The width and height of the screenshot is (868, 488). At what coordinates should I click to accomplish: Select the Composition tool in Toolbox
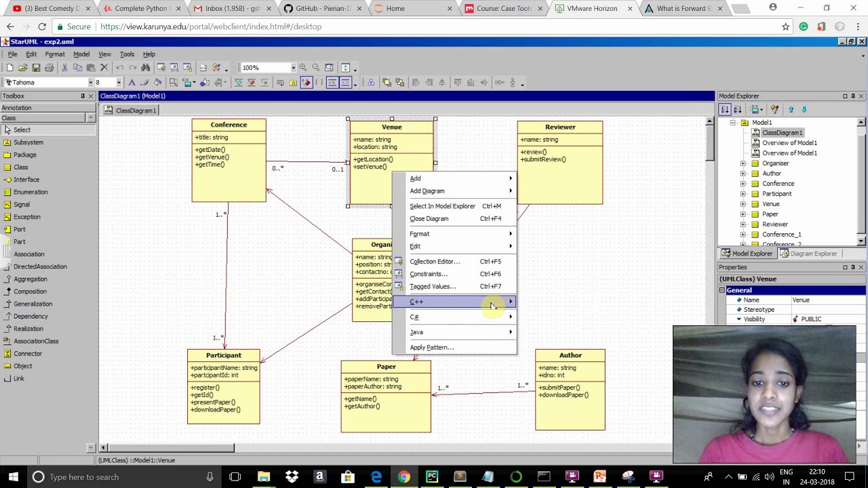[30, 291]
